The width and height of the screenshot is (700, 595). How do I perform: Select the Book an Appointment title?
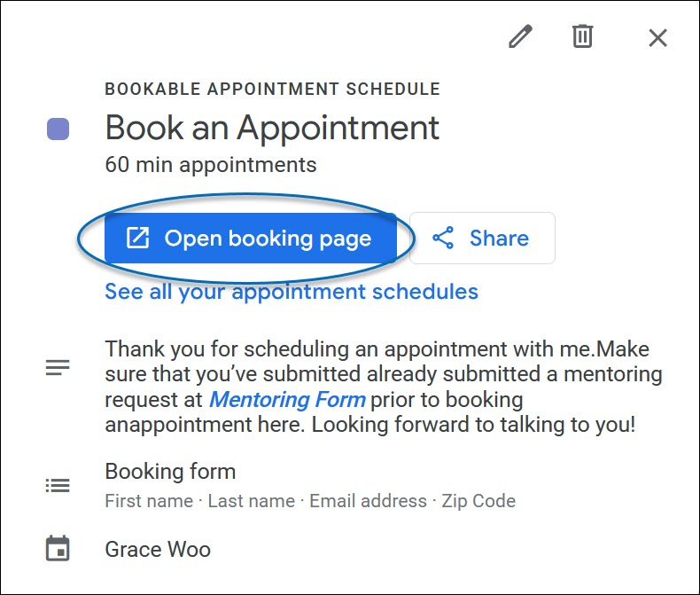pyautogui.click(x=272, y=128)
